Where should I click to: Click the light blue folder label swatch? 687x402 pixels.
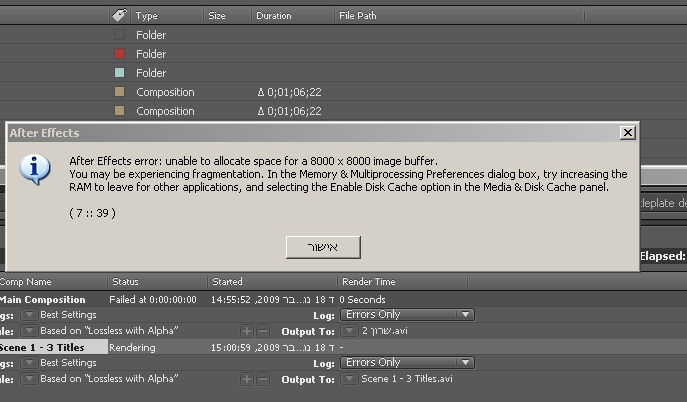click(x=120, y=73)
